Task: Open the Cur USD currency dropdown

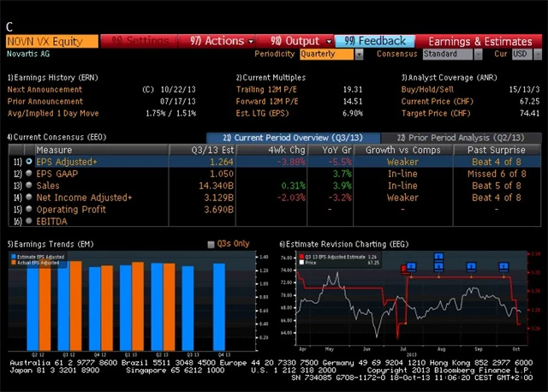Action: click(x=538, y=54)
